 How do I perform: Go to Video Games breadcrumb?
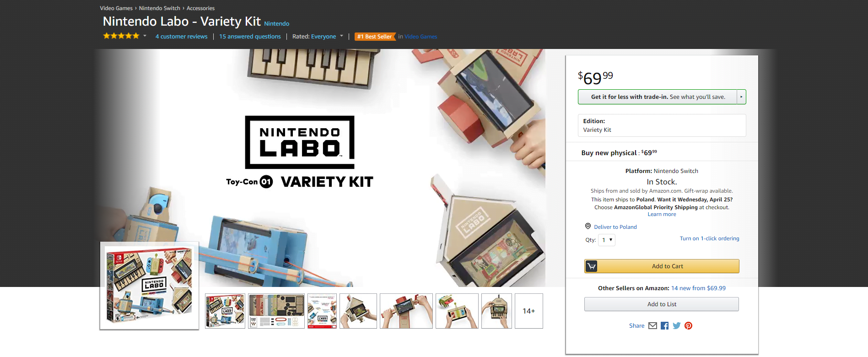coord(116,8)
